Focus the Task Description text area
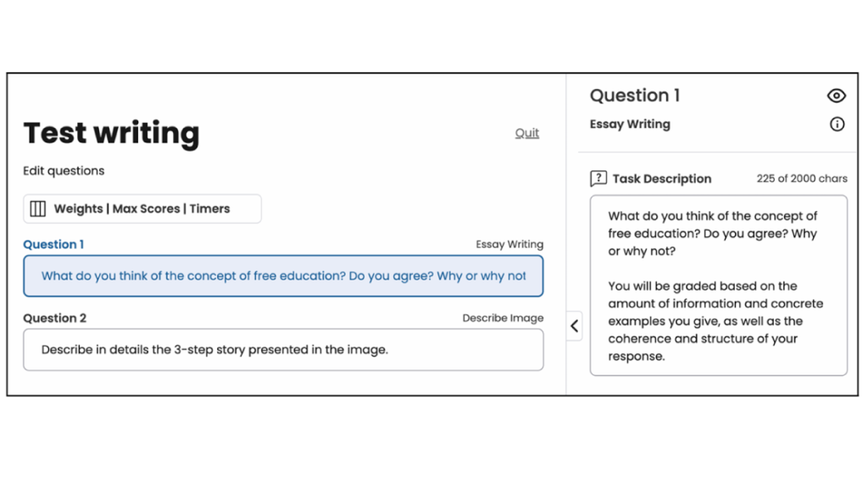 pyautogui.click(x=718, y=286)
